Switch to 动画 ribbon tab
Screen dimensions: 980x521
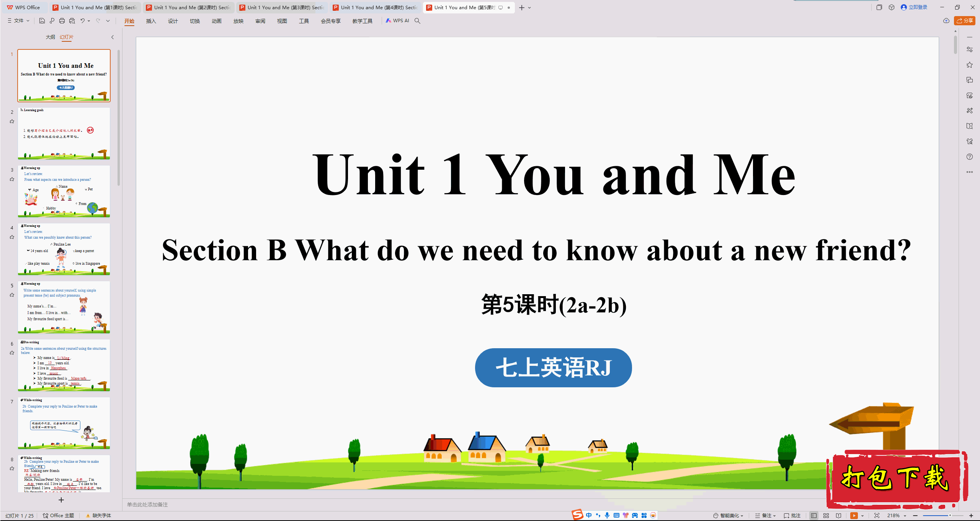pyautogui.click(x=216, y=21)
